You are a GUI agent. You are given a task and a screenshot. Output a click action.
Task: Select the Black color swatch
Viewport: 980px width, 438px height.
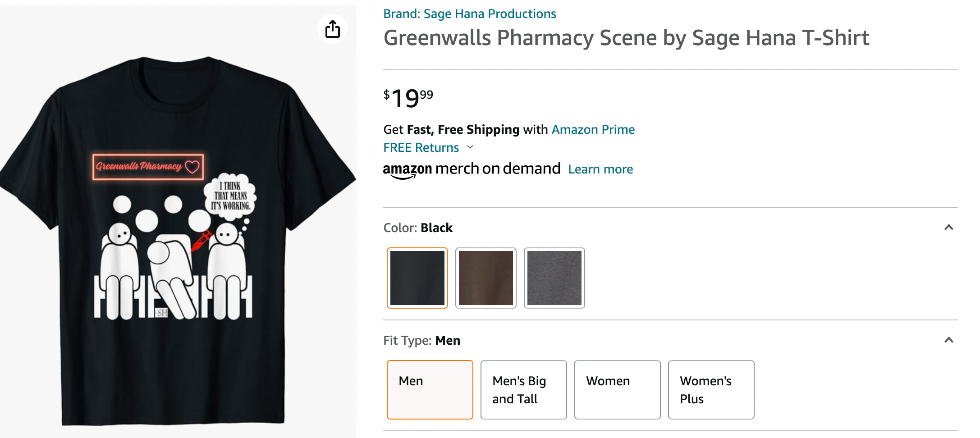pyautogui.click(x=417, y=278)
